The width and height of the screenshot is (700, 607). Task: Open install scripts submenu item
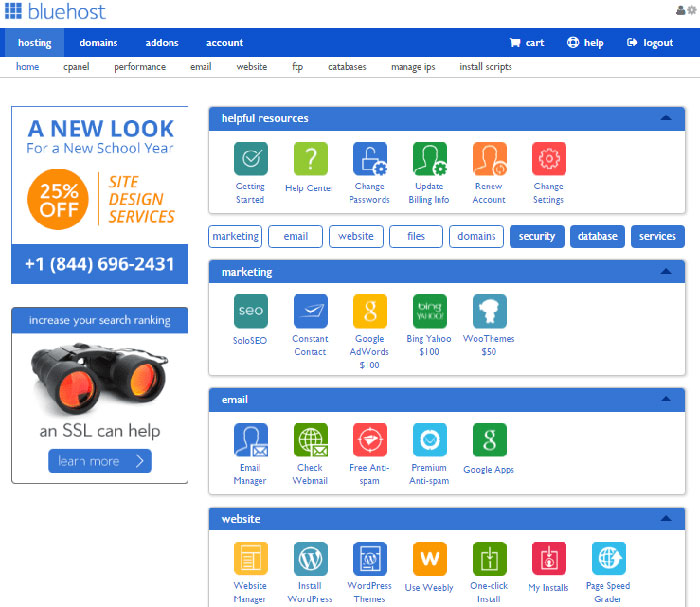click(x=485, y=67)
